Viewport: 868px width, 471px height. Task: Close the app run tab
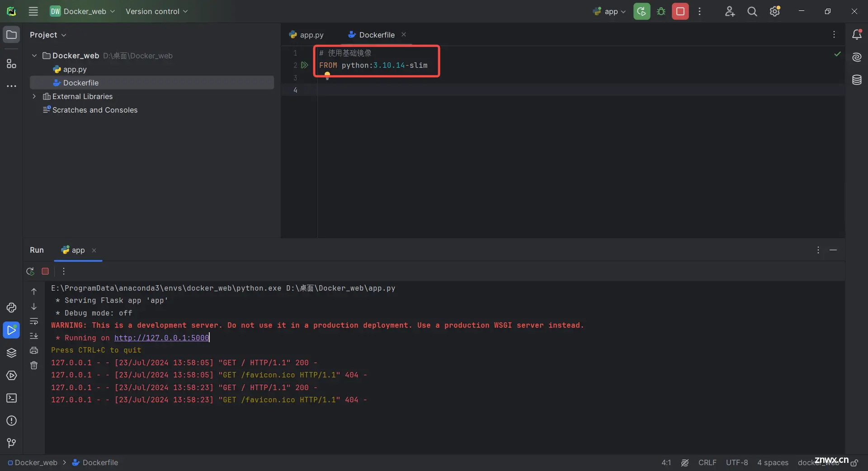pos(94,250)
